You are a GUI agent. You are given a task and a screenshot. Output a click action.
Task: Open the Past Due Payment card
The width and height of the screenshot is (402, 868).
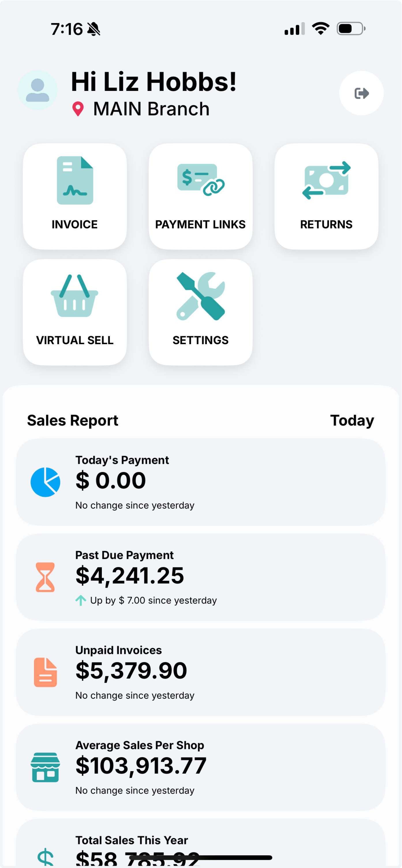pyautogui.click(x=201, y=577)
